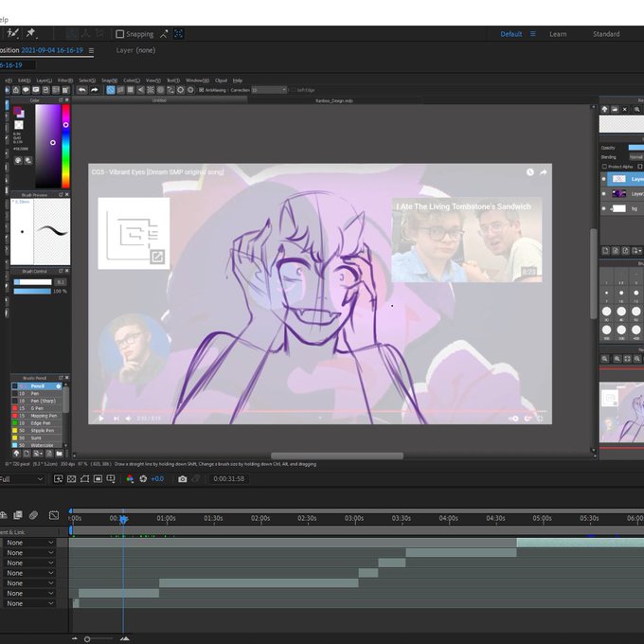
Task: Open the third None parent dropdown
Action: pyautogui.click(x=28, y=563)
